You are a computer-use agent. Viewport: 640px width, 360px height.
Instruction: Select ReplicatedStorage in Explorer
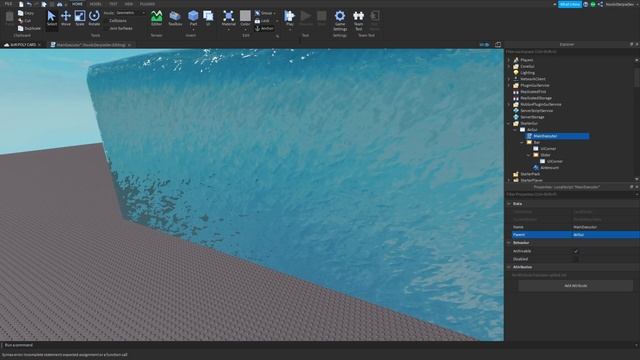pyautogui.click(x=536, y=98)
